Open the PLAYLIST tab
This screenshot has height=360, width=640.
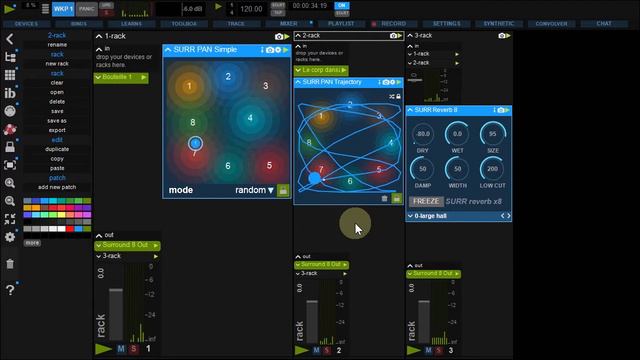pyautogui.click(x=341, y=24)
